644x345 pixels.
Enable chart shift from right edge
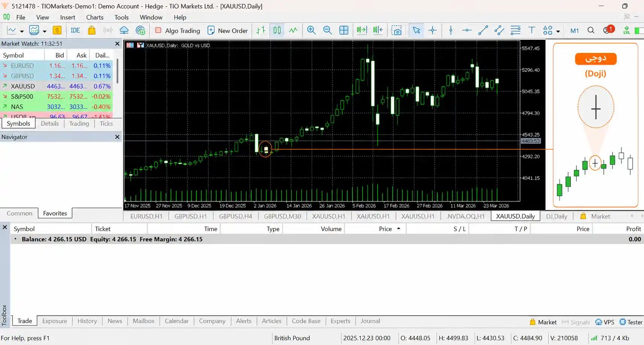[x=378, y=30]
